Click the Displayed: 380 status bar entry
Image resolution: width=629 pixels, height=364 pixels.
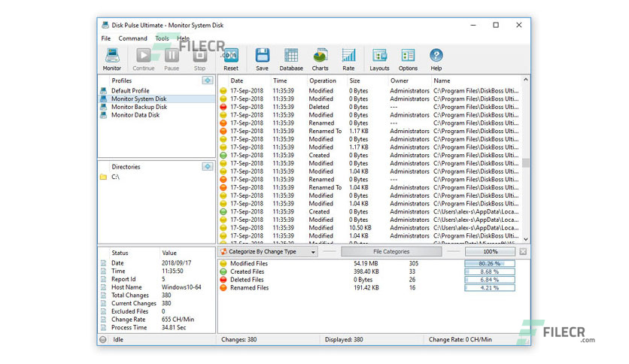(344, 339)
